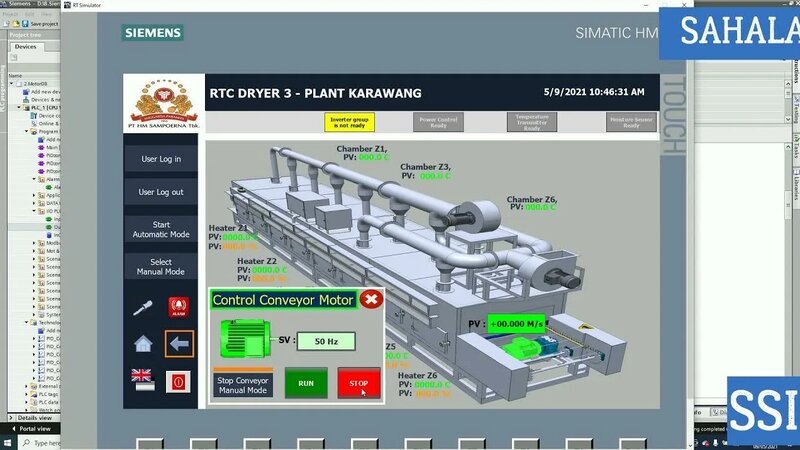The image size is (800, 450).
Task: Collapse the 2.MotorDB project node
Action: tap(12, 84)
